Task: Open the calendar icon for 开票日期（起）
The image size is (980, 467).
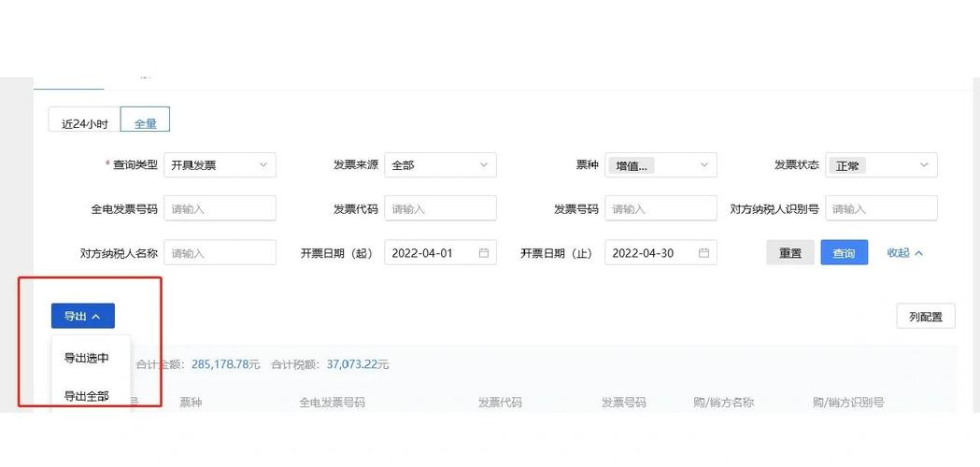Action: (x=484, y=253)
